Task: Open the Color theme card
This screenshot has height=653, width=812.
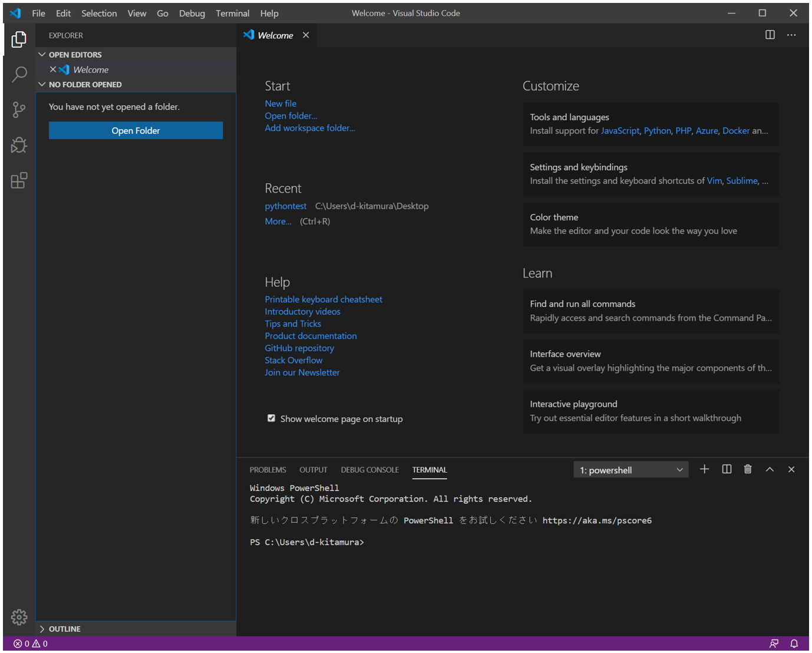Action: 651,225
